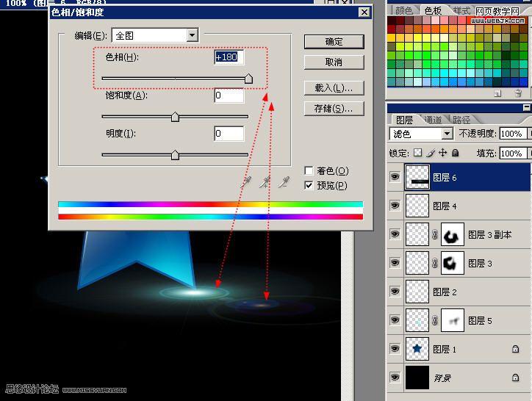
Task: Hide layer 图层 6
Action: pyautogui.click(x=395, y=177)
